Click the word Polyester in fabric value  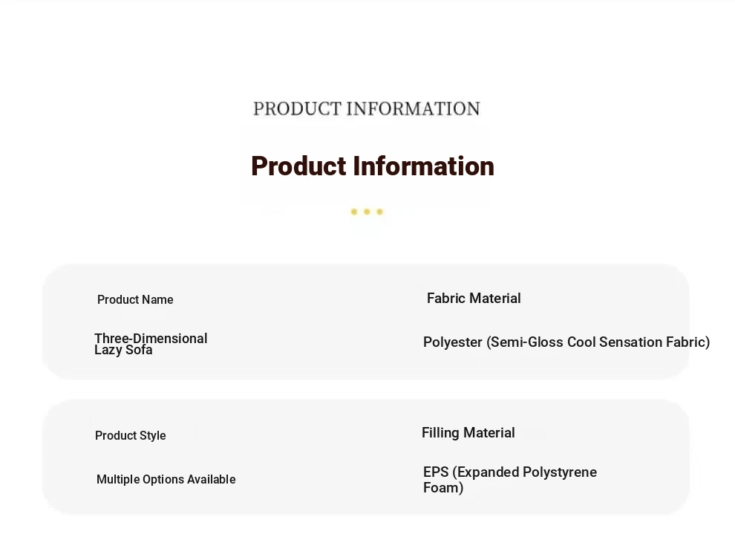(452, 342)
